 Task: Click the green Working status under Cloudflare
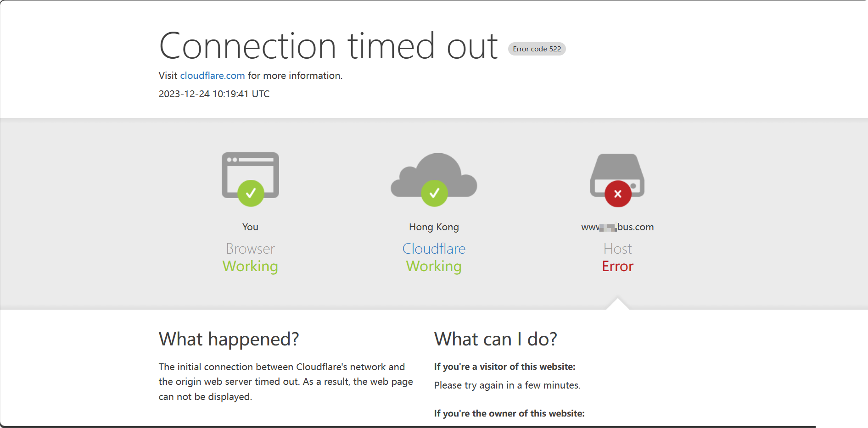434,267
